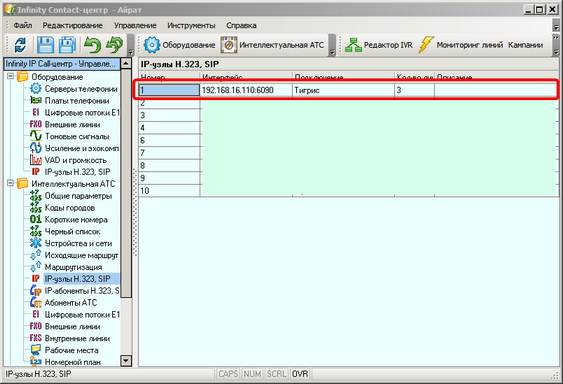Click the Описание column header
The height and width of the screenshot is (384, 563).
[497, 77]
